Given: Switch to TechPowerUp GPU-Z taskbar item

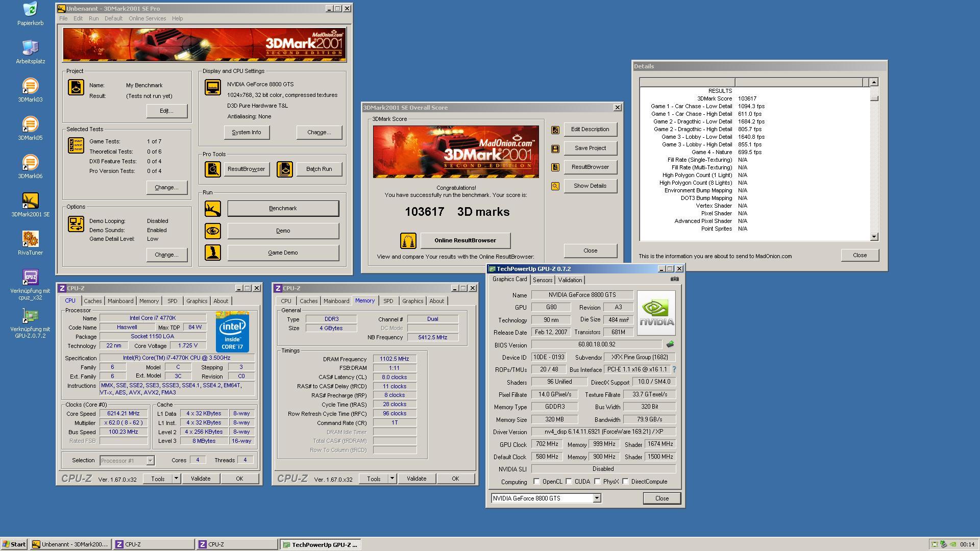Looking at the screenshot, I should tap(320, 544).
